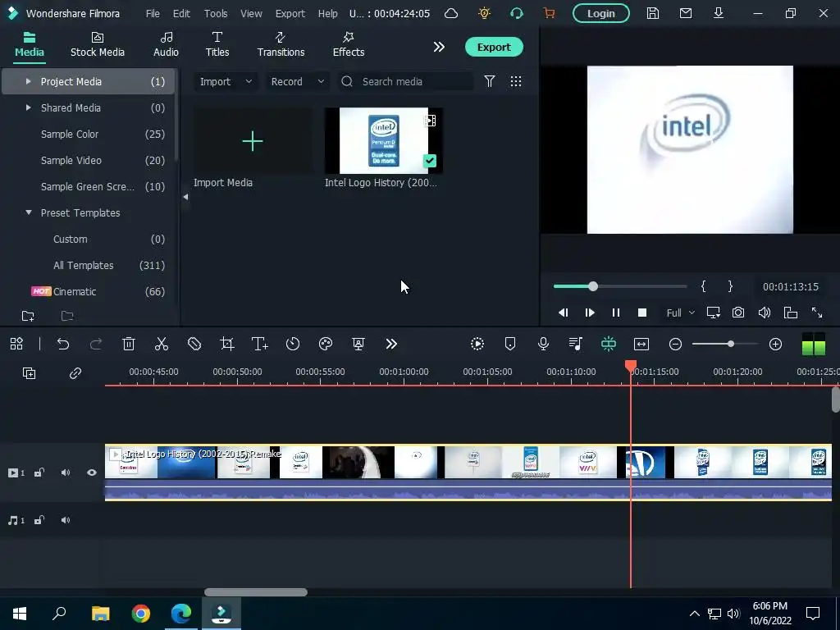Mute audio track 1
This screenshot has height=630, width=840.
(x=66, y=520)
